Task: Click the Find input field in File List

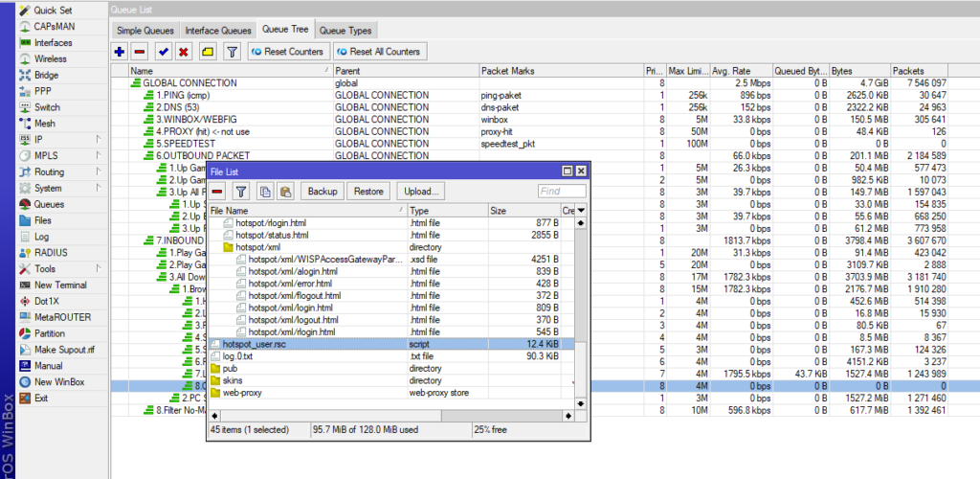Action: [x=561, y=192]
